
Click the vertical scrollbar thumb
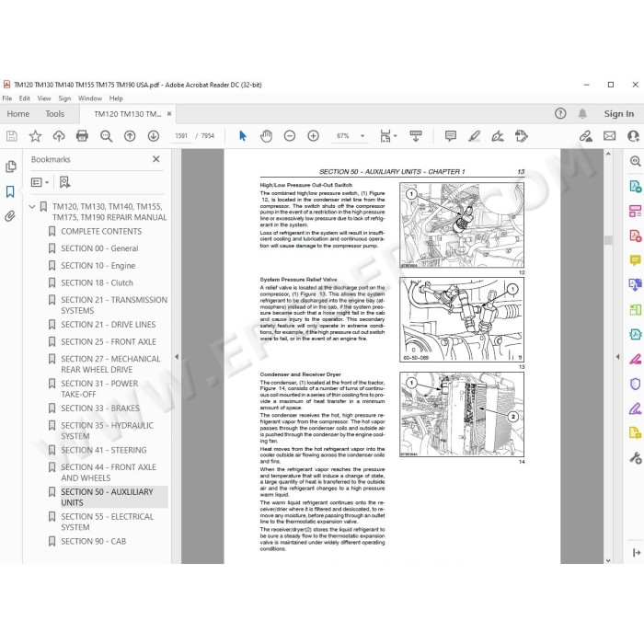point(608,240)
